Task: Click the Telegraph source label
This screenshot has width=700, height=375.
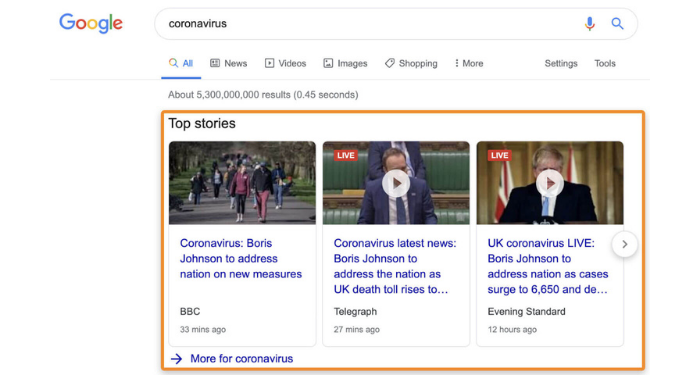Action: 355,312
